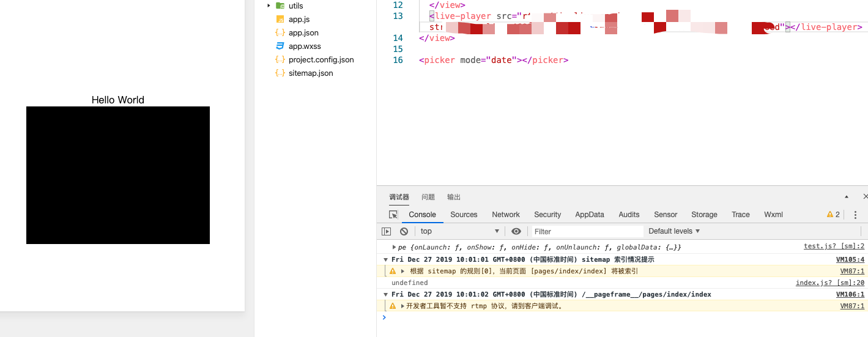Click the console input prompt line

[623, 317]
